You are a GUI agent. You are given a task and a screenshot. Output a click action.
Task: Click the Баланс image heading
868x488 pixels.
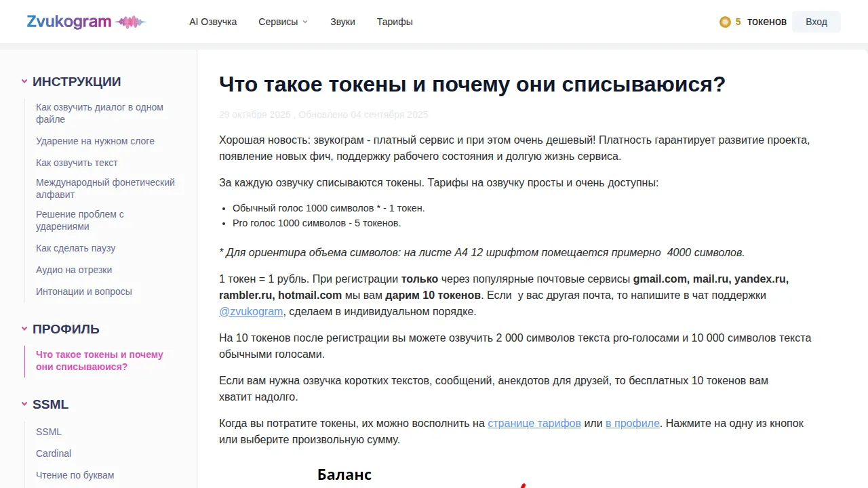[344, 474]
